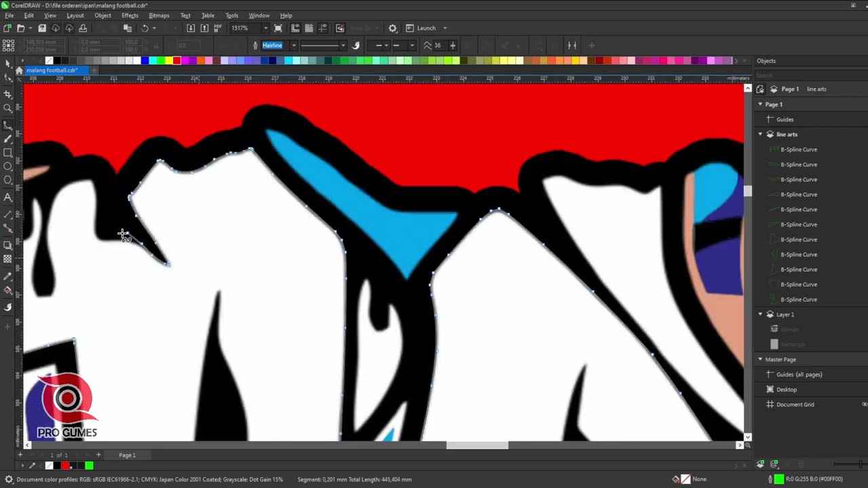Open the Layout menu

75,16
